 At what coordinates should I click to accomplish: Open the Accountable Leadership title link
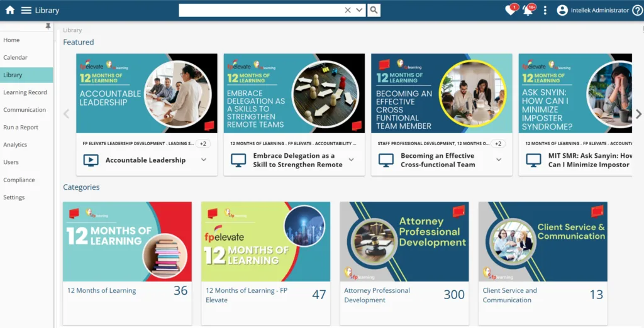145,160
